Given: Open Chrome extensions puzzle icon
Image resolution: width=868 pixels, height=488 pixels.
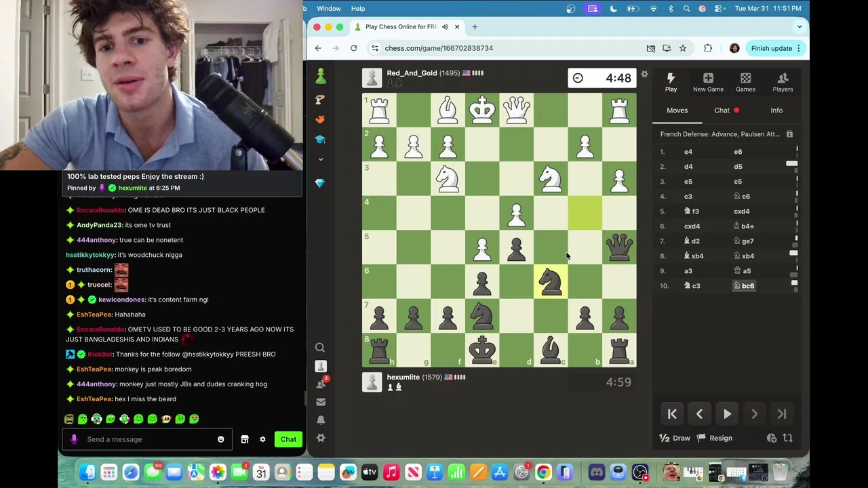Looking at the screenshot, I should pyautogui.click(x=708, y=48).
